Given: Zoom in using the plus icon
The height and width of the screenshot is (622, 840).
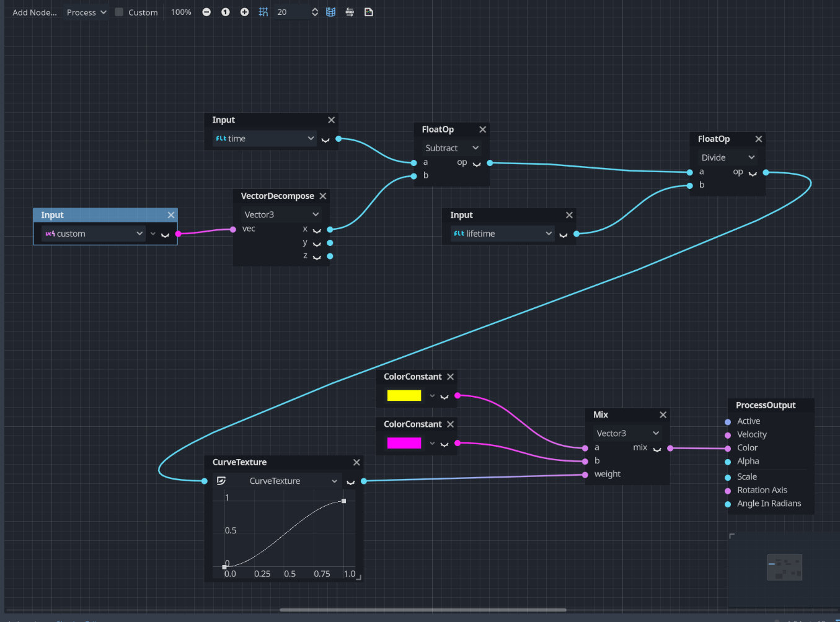Looking at the screenshot, I should click(x=244, y=12).
